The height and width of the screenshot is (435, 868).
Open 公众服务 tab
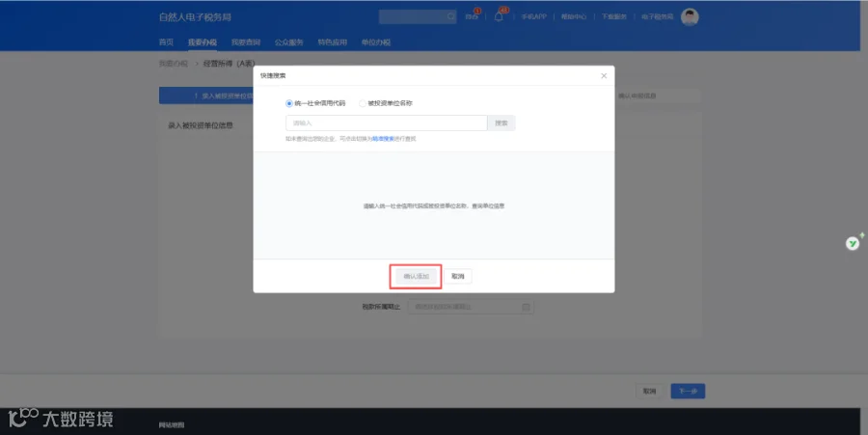coord(289,42)
